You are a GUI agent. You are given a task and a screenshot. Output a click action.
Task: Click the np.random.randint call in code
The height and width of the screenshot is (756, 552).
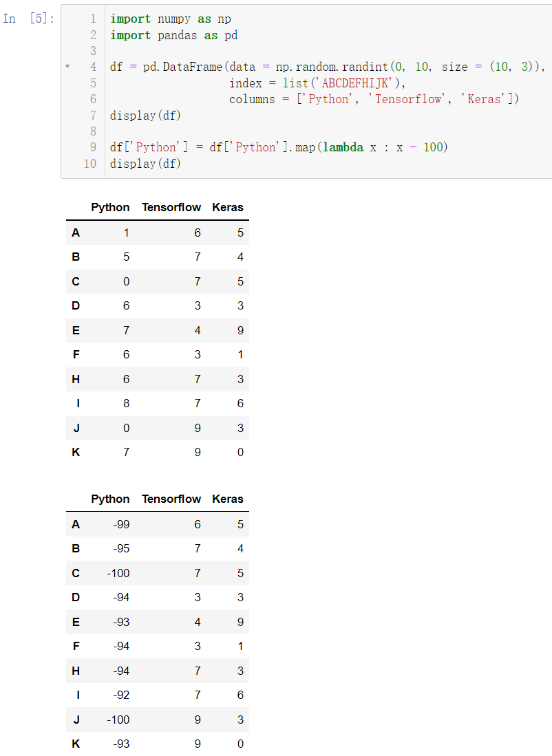coord(332,67)
